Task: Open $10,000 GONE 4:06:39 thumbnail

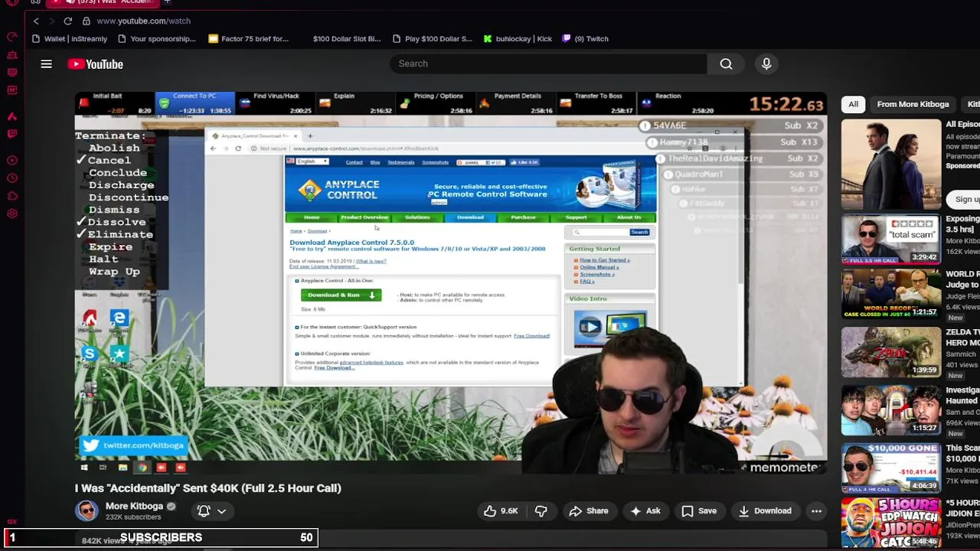Action: tap(891, 467)
